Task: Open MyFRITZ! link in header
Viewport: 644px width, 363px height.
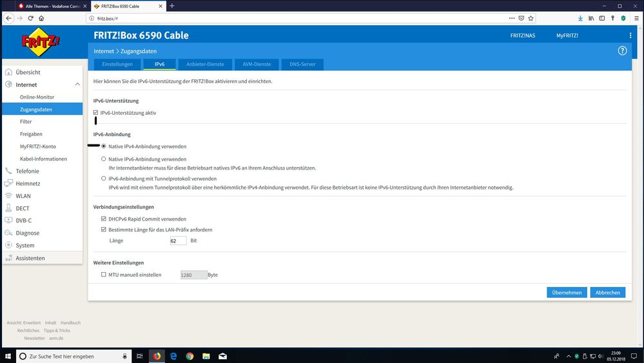Action: (x=567, y=35)
